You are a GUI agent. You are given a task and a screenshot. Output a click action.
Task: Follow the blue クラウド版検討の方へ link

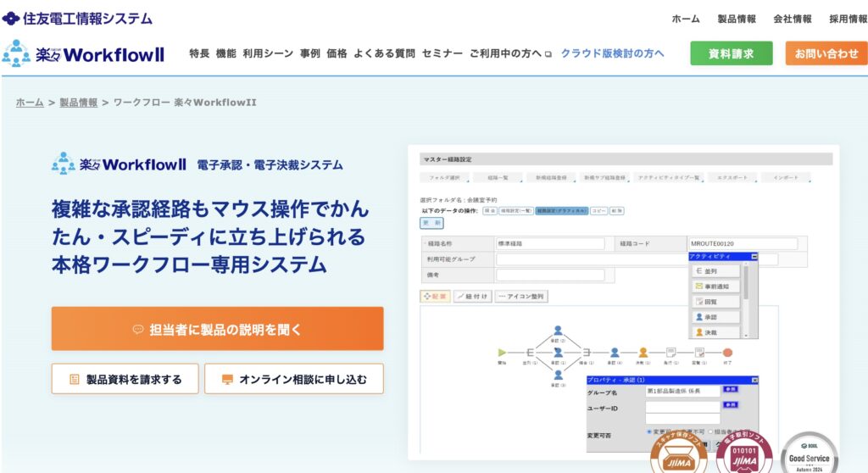click(x=612, y=53)
